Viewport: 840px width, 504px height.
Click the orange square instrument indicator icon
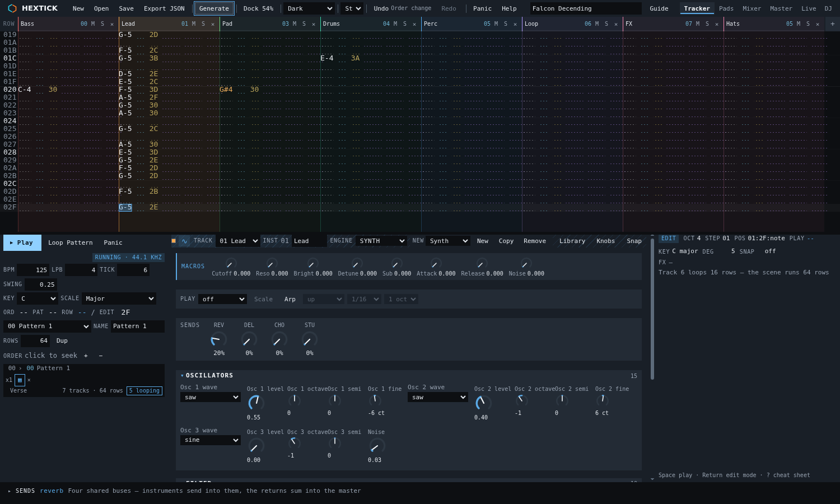(174, 241)
